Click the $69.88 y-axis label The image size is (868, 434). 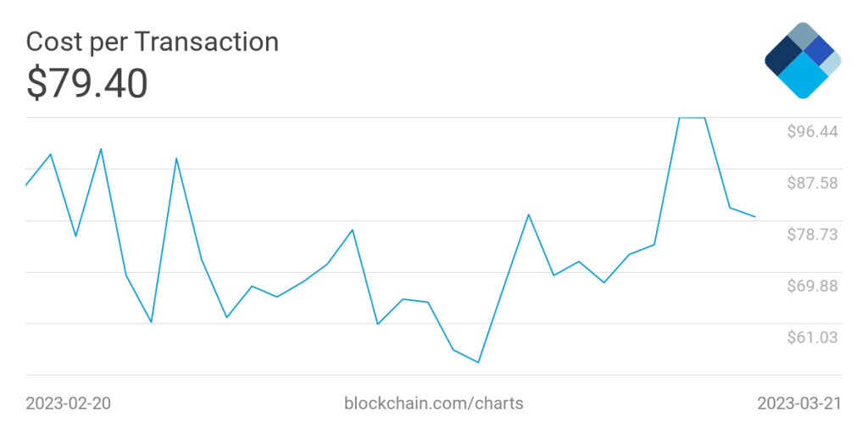coord(812,286)
